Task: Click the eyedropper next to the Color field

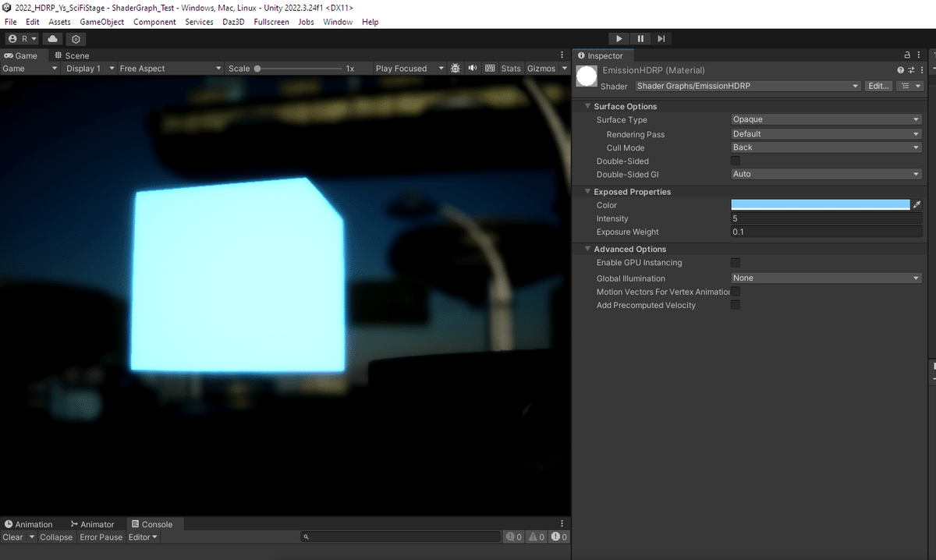Action: pyautogui.click(x=916, y=204)
